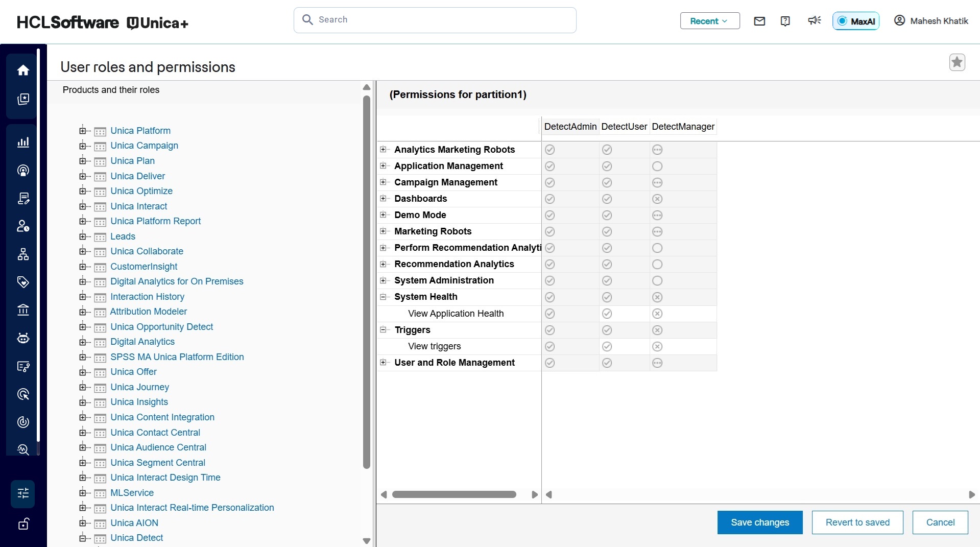Click the permissions horizontal scrollbar thumb

coord(453,494)
